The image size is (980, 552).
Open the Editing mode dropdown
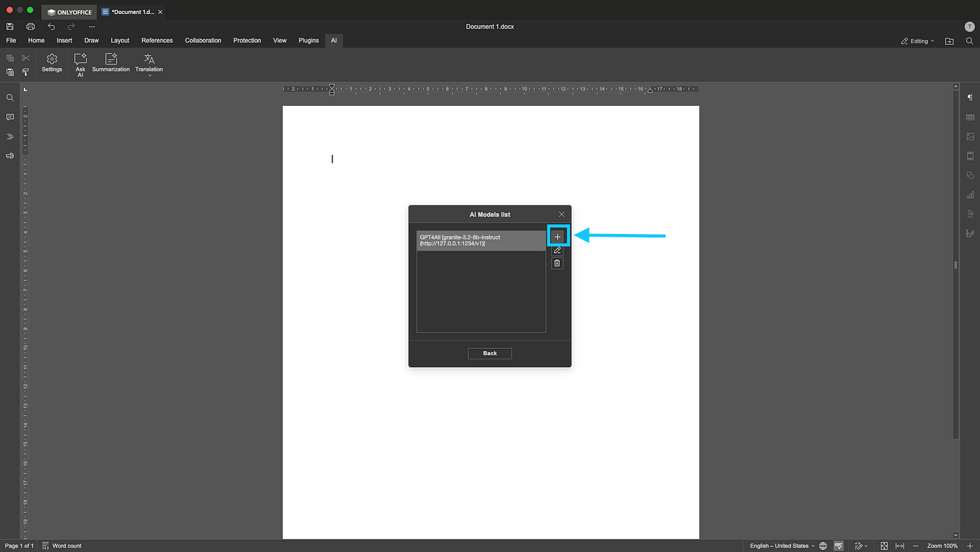[918, 41]
